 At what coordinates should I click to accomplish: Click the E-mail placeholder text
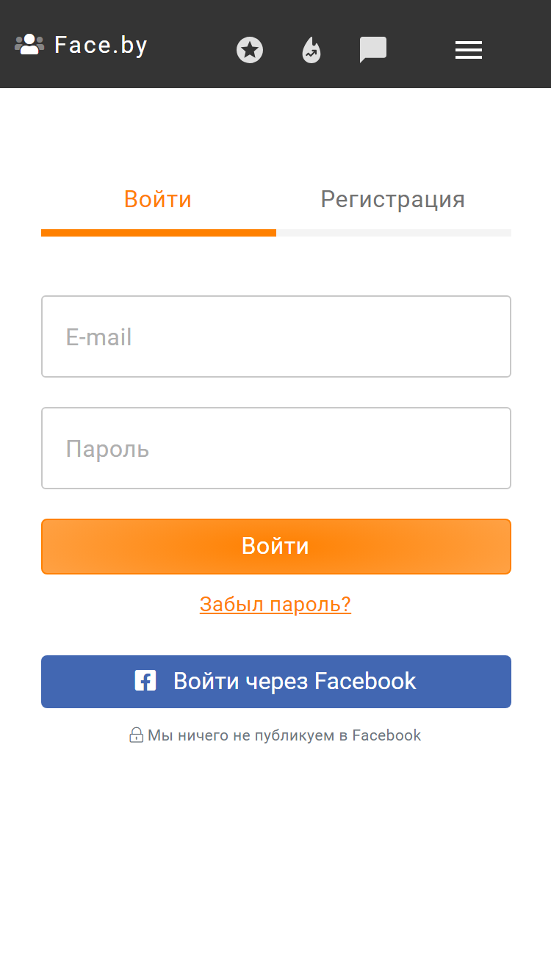98,337
